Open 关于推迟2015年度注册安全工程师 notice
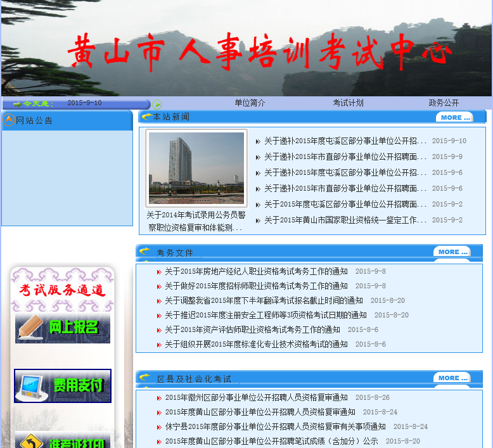Image resolution: width=493 pixels, height=448 pixels. tap(266, 315)
